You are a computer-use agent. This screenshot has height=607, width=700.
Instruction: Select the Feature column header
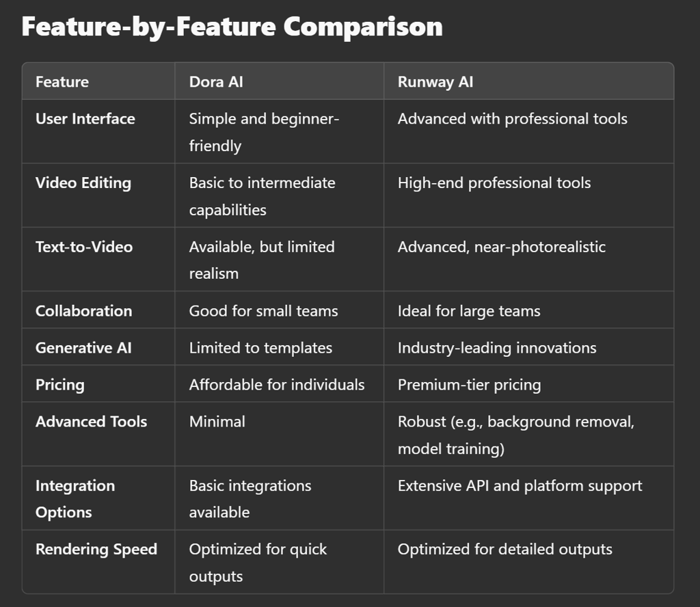click(62, 81)
